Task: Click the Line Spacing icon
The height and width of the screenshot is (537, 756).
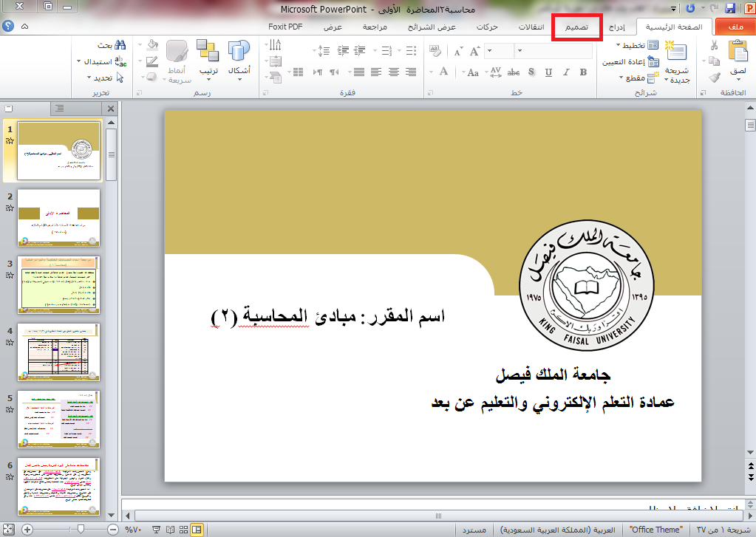Action: point(324,51)
